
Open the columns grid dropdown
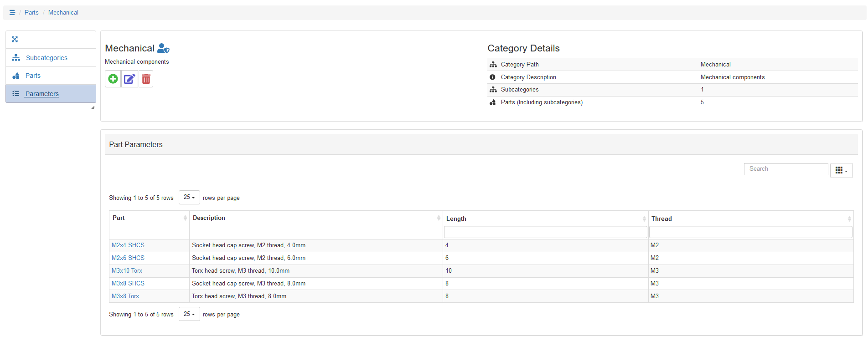coord(841,170)
